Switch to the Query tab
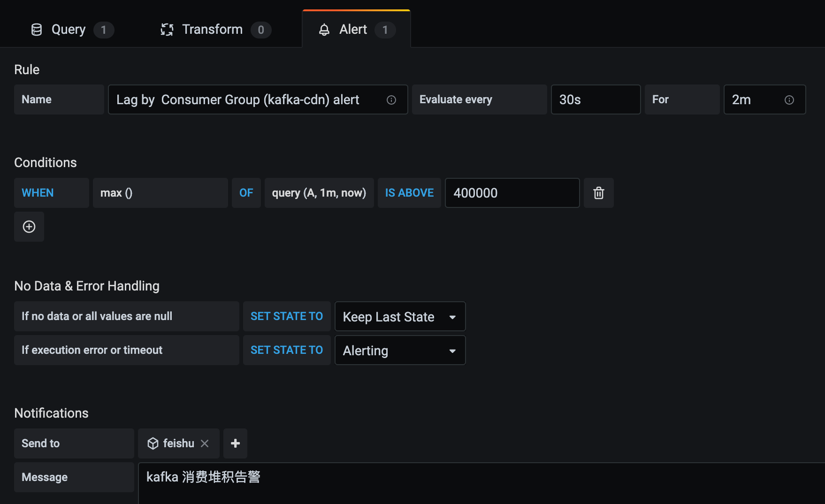825x504 pixels. (x=69, y=30)
